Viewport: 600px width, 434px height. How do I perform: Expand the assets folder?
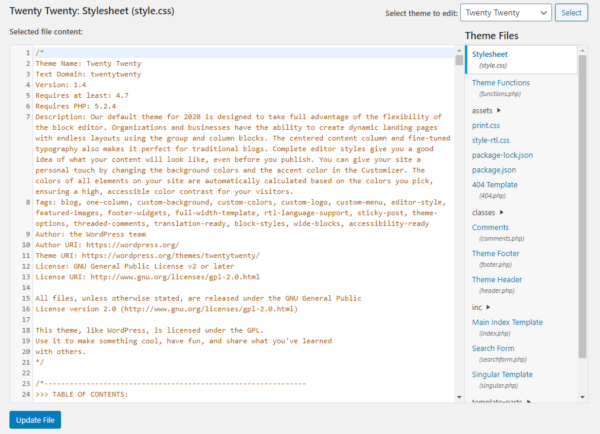(x=486, y=111)
